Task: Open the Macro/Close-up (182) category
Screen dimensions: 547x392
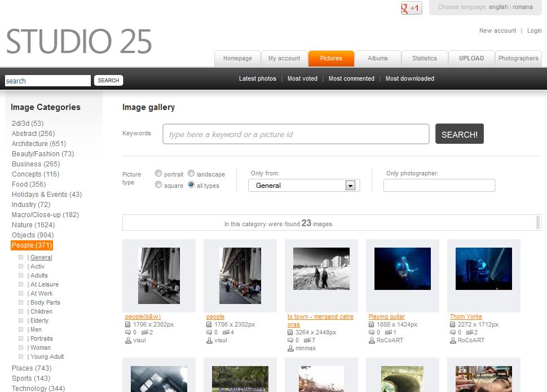Action: (x=45, y=215)
